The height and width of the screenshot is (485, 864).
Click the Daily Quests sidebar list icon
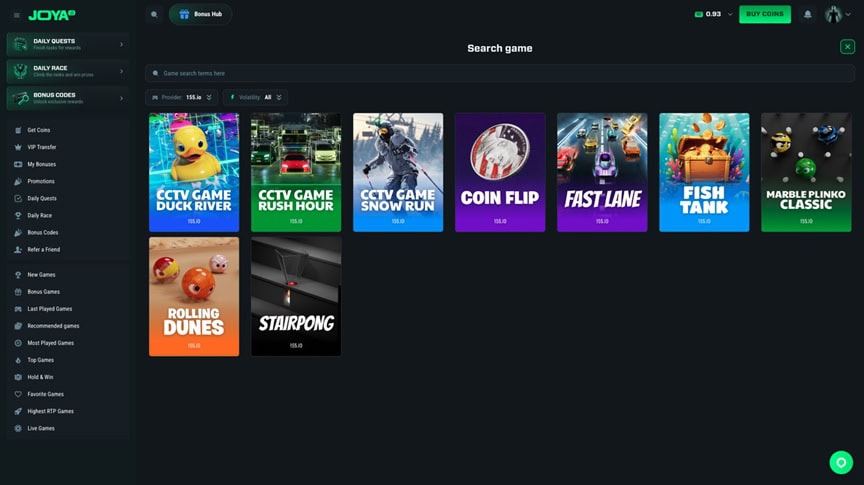coord(18,198)
